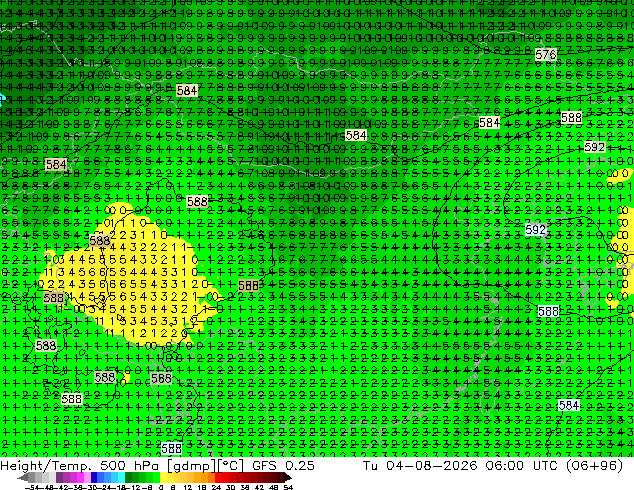Select the bright red legend swatch
Screen dimensions: 634x490
point(218,477)
